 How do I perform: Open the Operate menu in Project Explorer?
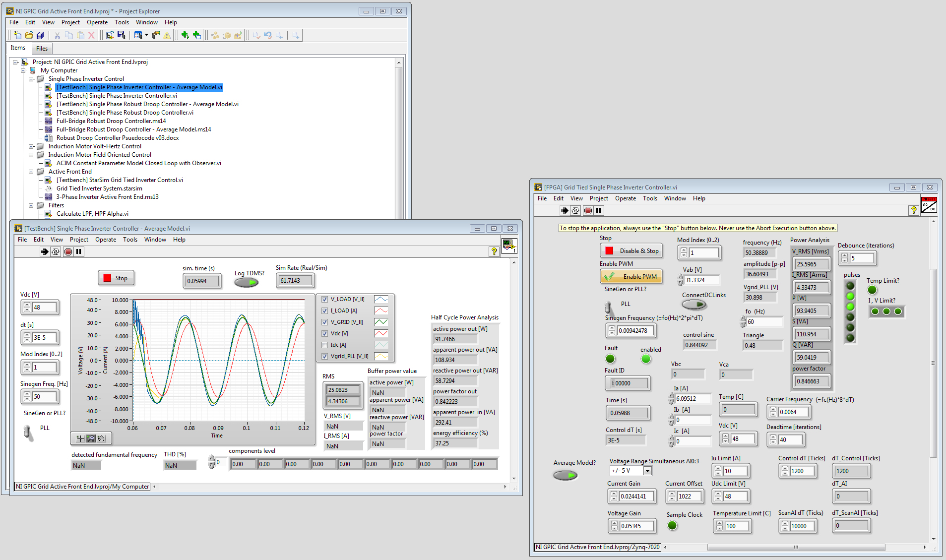point(97,22)
